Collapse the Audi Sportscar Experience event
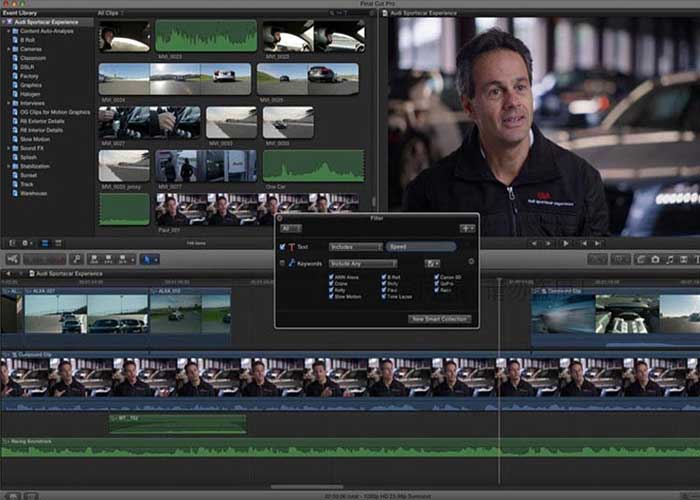 pyautogui.click(x=4, y=22)
